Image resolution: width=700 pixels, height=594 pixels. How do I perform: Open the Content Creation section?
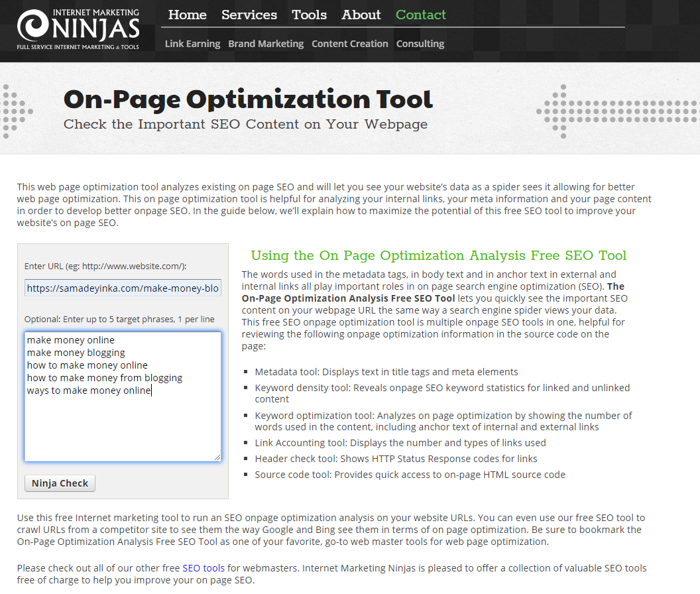pos(349,44)
